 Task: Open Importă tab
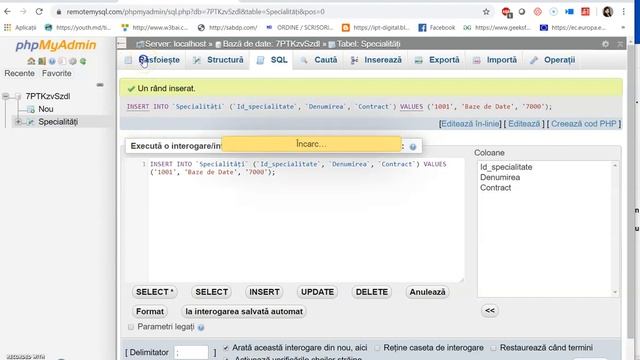[495, 60]
